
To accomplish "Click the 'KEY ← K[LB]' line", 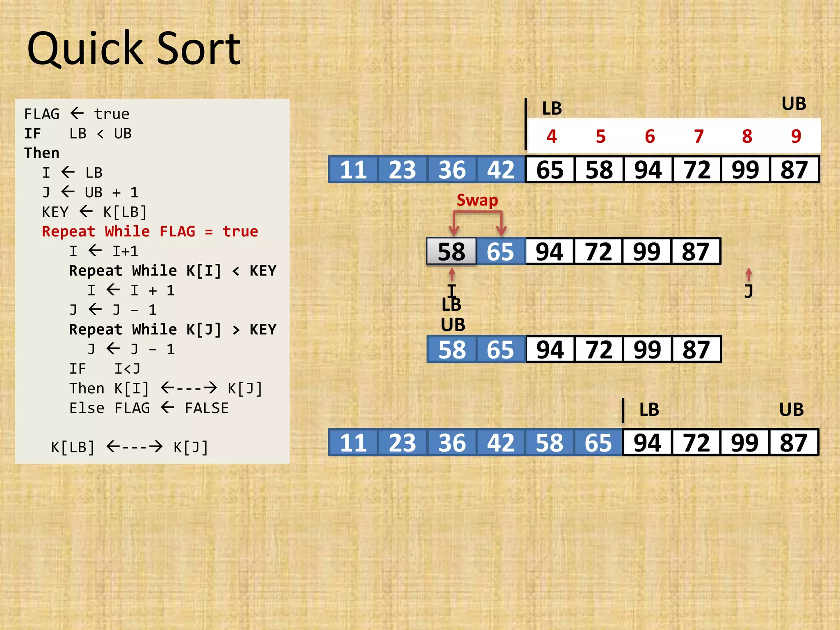I will 94,212.
